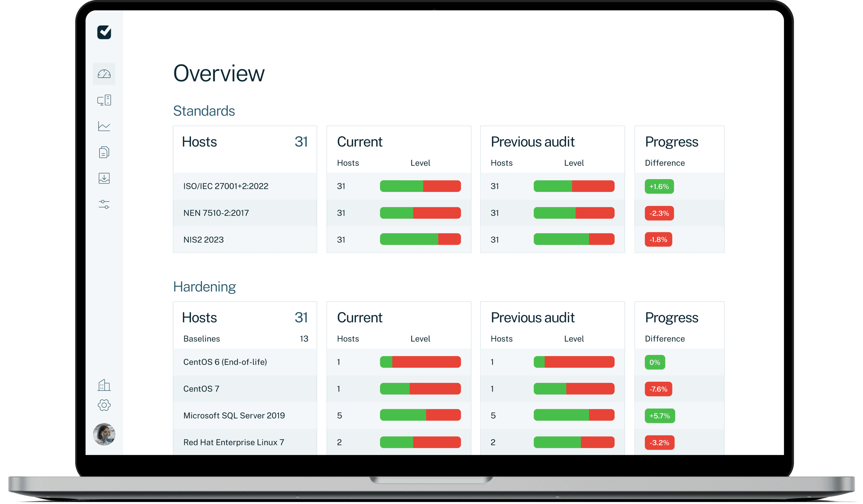Open the trends line chart icon

pyautogui.click(x=104, y=126)
